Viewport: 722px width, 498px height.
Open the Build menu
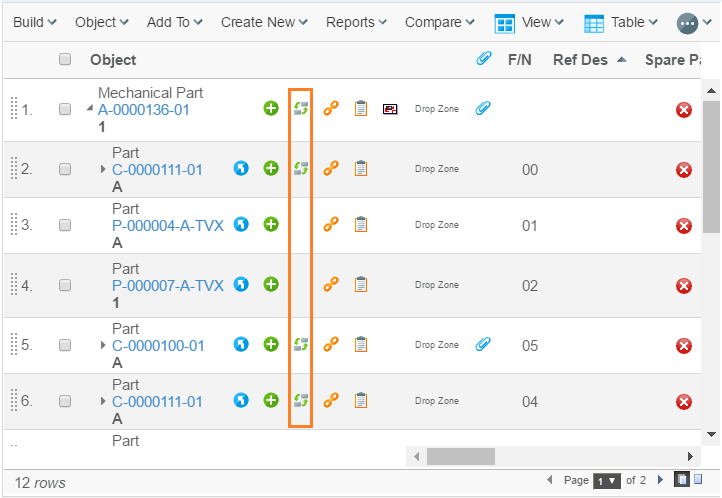(x=34, y=22)
